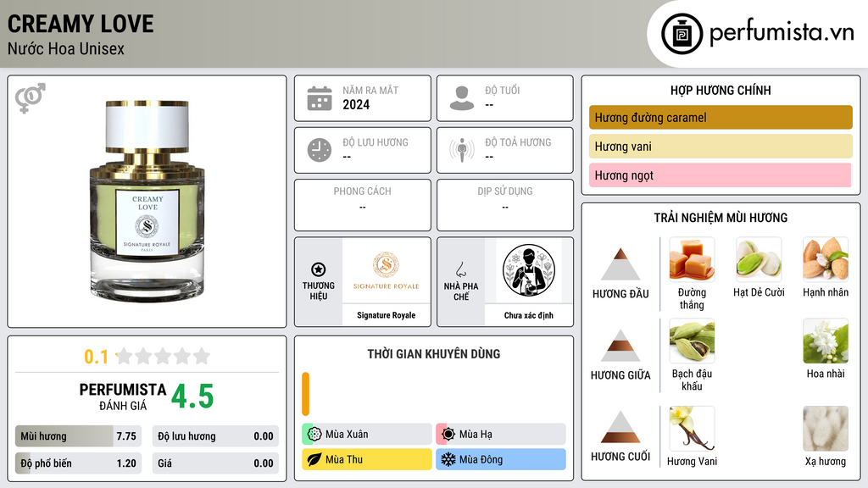
Task: Click the Signature Royale brand name link
Action: pos(386,315)
